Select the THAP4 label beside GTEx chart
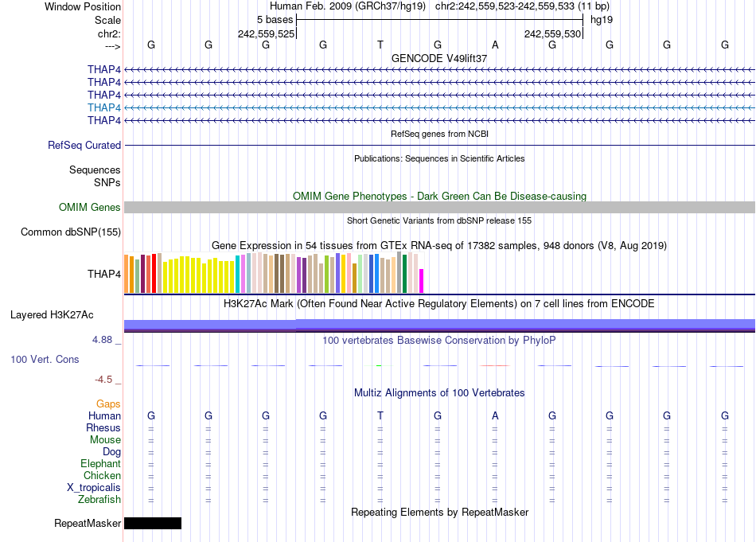 point(104,274)
